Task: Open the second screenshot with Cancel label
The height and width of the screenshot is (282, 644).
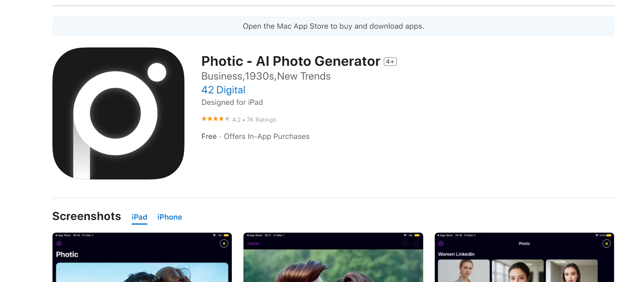Action: tap(333, 257)
